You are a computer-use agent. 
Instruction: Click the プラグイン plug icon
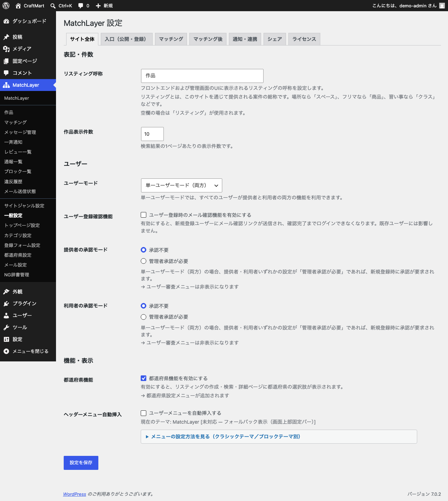(6, 304)
